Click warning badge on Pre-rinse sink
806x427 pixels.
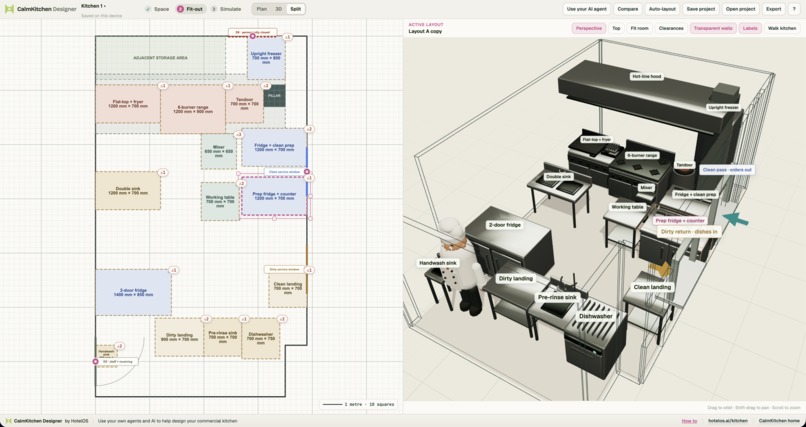pyautogui.click(x=244, y=319)
